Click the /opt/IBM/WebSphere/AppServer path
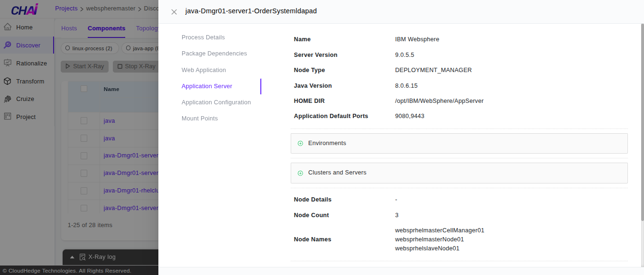 click(439, 101)
